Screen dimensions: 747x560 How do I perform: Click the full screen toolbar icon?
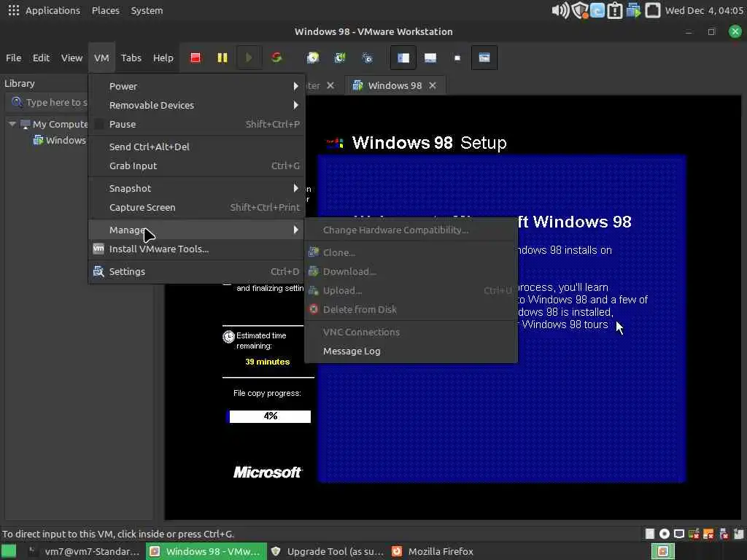tap(457, 58)
